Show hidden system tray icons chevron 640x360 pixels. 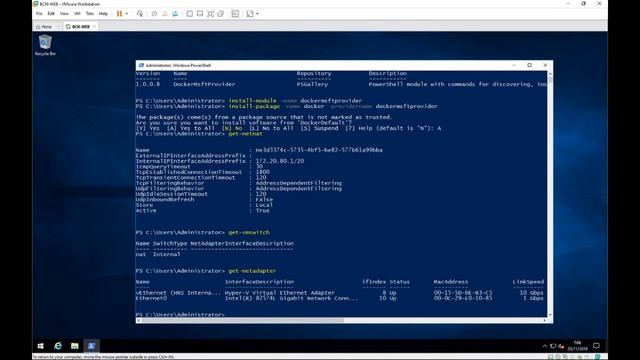coord(544,346)
